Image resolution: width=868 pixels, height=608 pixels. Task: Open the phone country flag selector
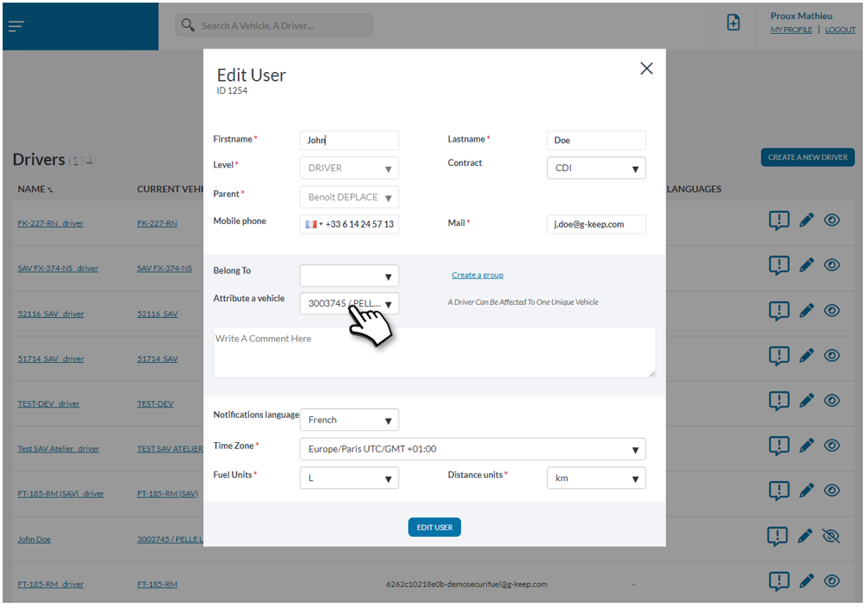click(313, 224)
